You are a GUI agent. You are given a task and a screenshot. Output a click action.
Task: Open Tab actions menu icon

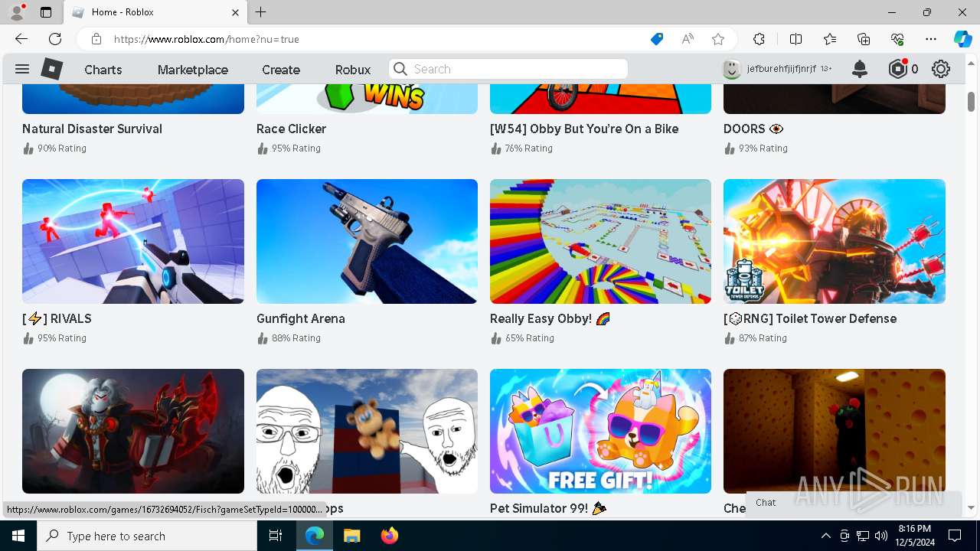pos(46,12)
